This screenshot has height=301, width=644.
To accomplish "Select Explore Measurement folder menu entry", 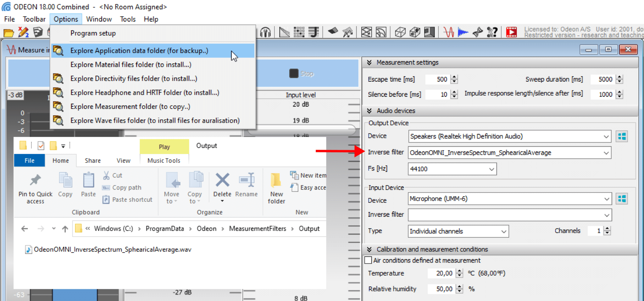I will point(130,106).
